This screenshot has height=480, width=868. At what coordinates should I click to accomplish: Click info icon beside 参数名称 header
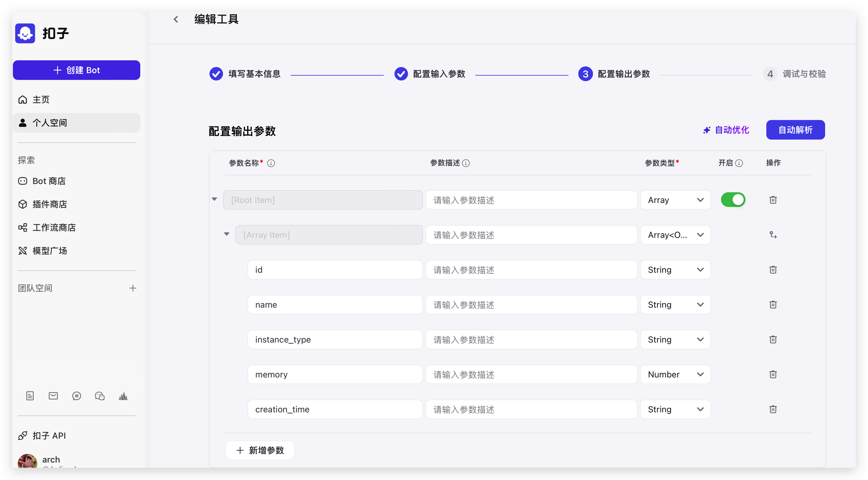[x=271, y=163]
